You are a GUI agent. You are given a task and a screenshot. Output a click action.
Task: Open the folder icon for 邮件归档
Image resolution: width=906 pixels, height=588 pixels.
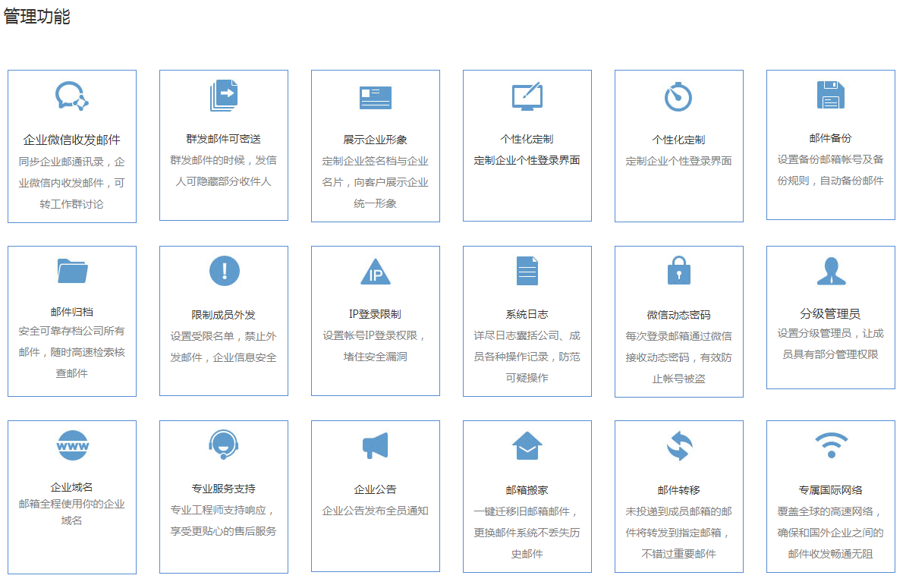point(72,271)
